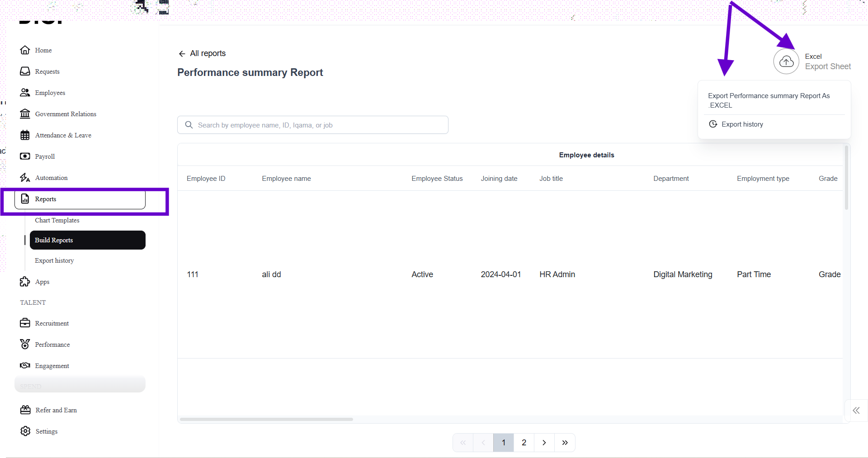Viewport: 868px width, 458px height.
Task: Click the horizontal table scrollbar
Action: click(x=266, y=419)
